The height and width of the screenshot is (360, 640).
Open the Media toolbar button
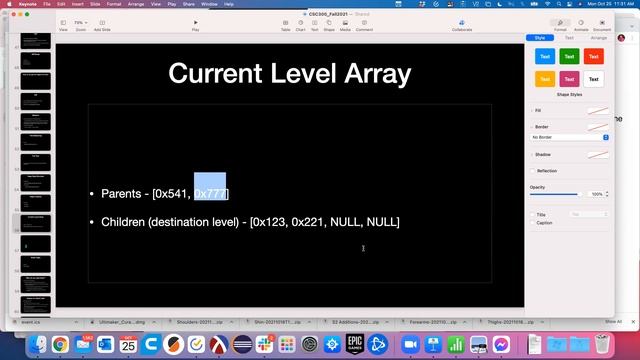345,25
